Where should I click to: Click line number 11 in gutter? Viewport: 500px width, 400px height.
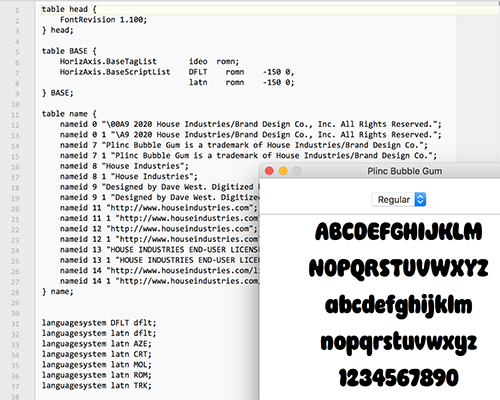15,115
